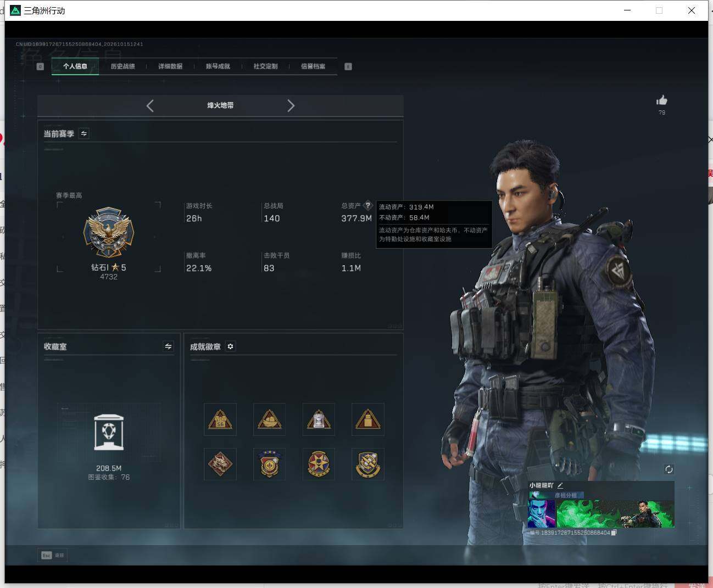Viewport: 713px width, 588px height.
Task: Click the total assets value 377.9M
Action: click(357, 219)
